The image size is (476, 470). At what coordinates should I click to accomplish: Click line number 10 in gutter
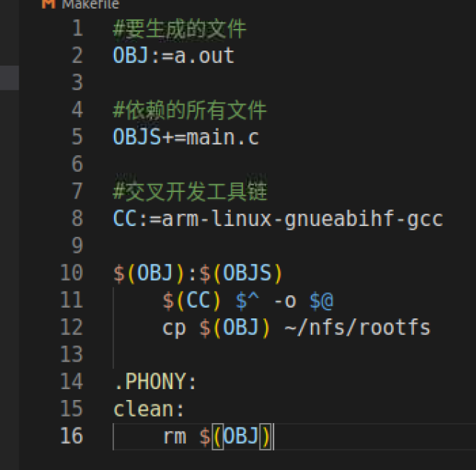pyautogui.click(x=71, y=273)
